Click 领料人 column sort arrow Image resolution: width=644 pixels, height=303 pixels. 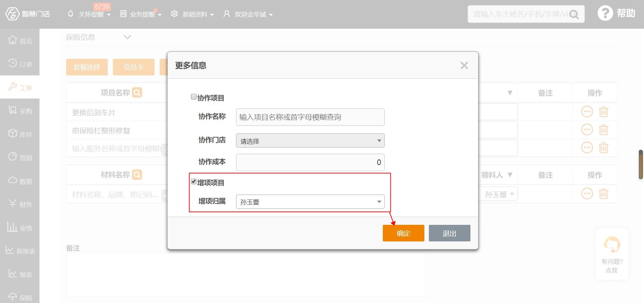[510, 175]
